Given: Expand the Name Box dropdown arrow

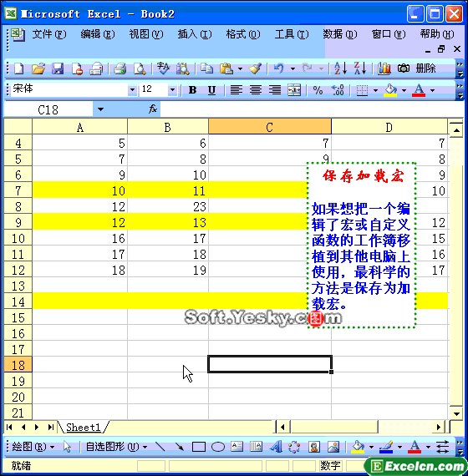Looking at the screenshot, I should click(x=100, y=109).
